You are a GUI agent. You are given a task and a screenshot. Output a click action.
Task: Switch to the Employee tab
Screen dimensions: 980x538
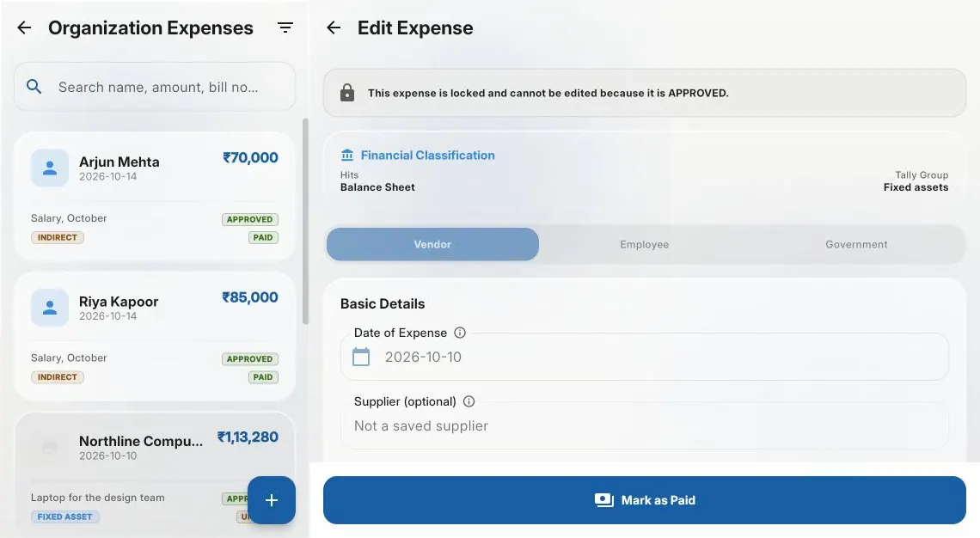[x=645, y=244]
